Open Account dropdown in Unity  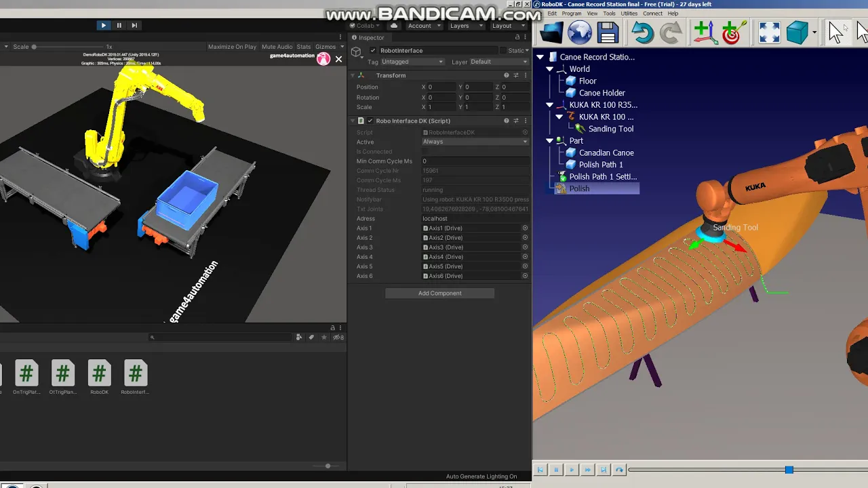pyautogui.click(x=424, y=26)
